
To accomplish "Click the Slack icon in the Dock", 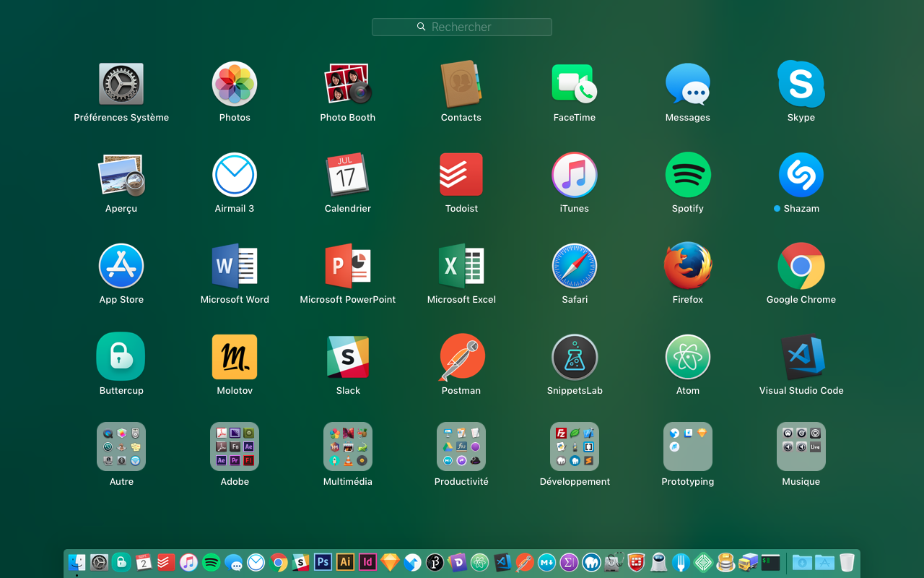I will 300,562.
